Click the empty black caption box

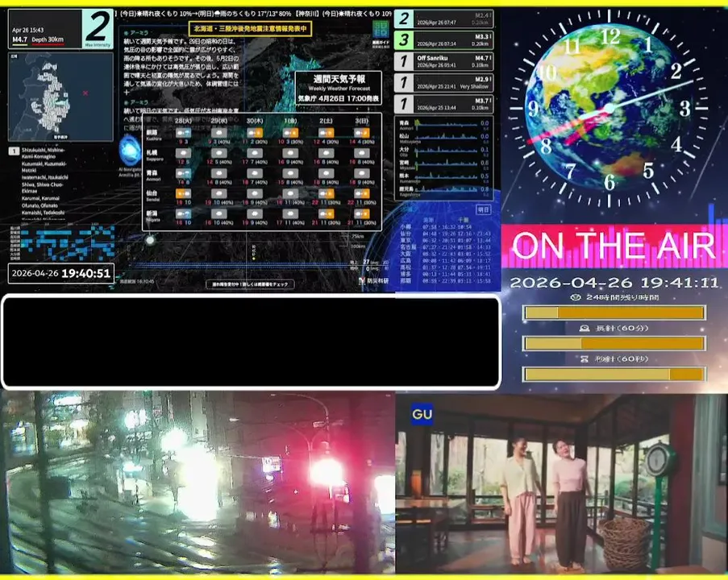click(251, 342)
